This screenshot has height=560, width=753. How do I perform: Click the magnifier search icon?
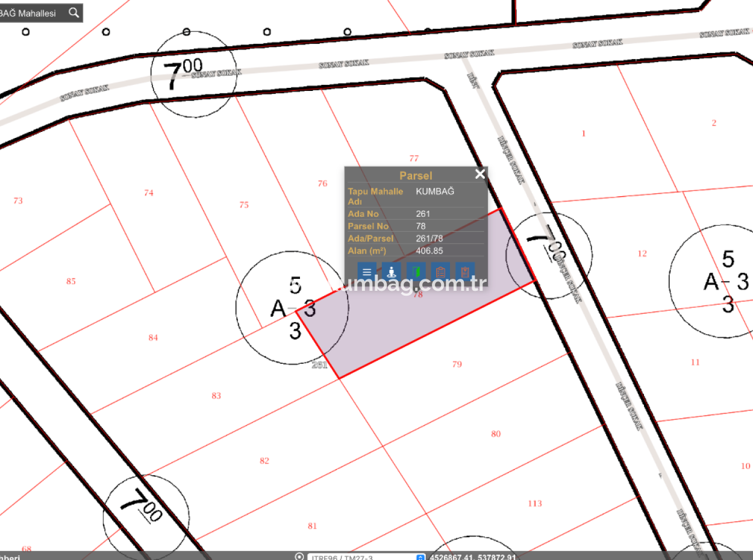coord(73,12)
